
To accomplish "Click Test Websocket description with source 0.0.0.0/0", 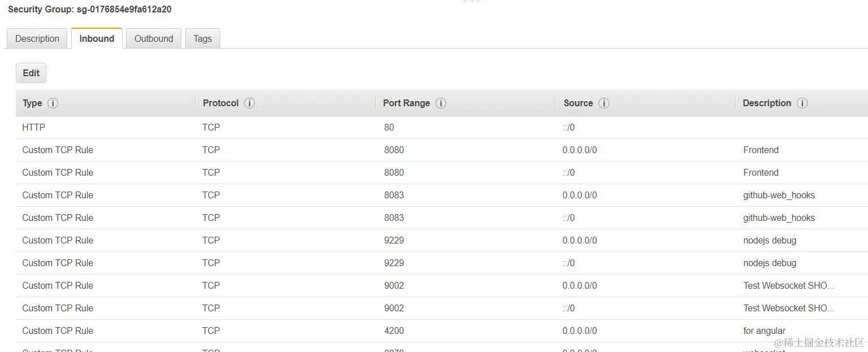I will [x=789, y=285].
